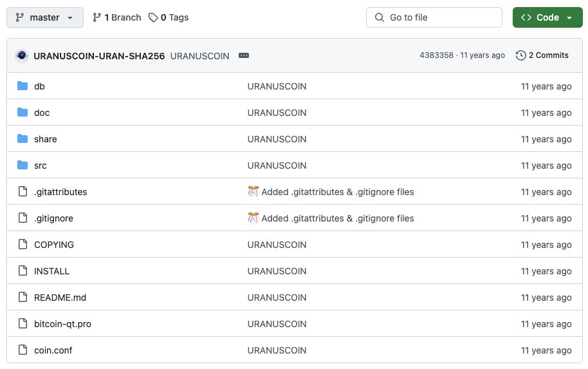Image resolution: width=588 pixels, height=369 pixels.
Task: Click the COPYING file icon
Action: pos(23,244)
